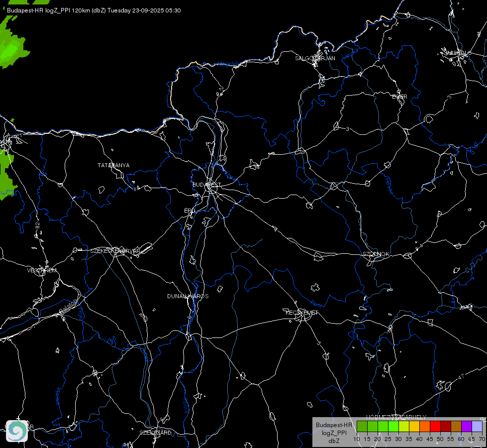Click the road number 47 label
This screenshot has height=448, width=487.
(x=461, y=377)
